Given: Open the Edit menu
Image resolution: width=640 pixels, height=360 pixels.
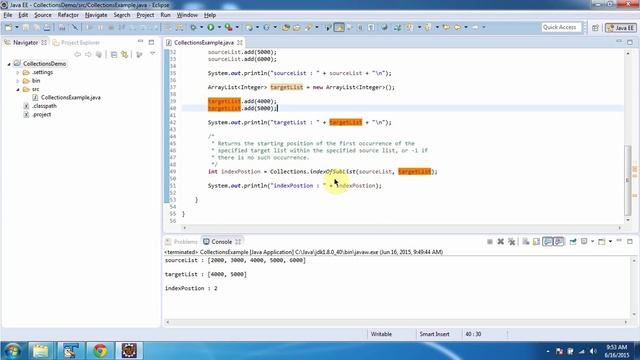Looking at the screenshot, I should coord(23,15).
